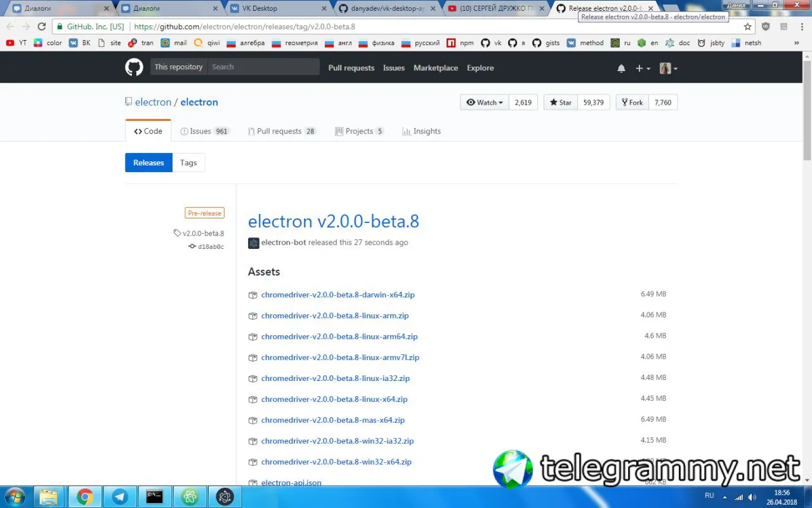Open the Atom editor from the taskbar
Viewport: 812px width, 508px height.
(189, 497)
